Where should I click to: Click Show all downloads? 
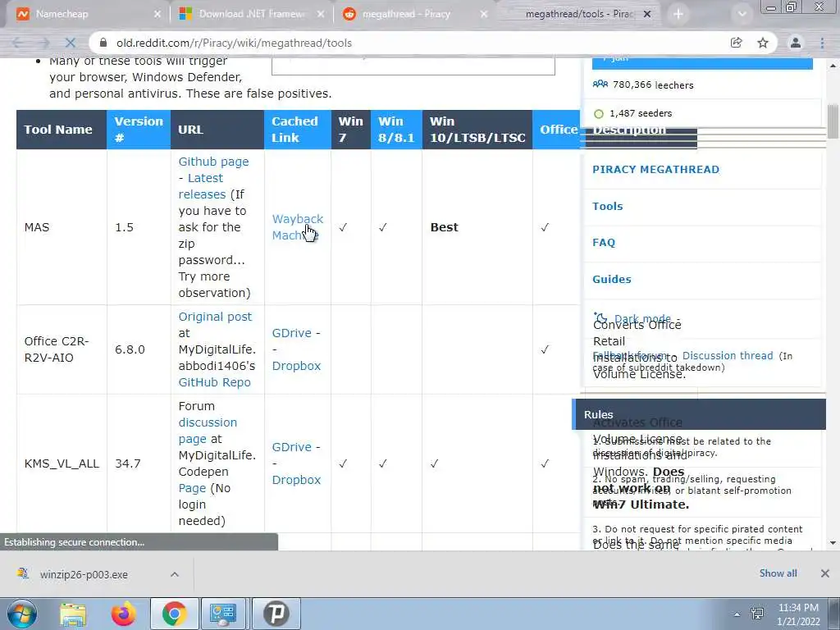tap(778, 573)
